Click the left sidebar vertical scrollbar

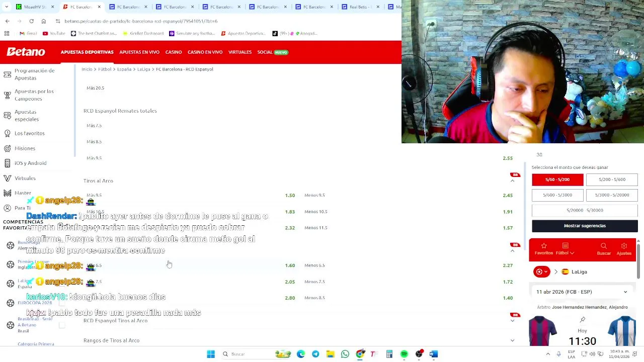click(74, 111)
